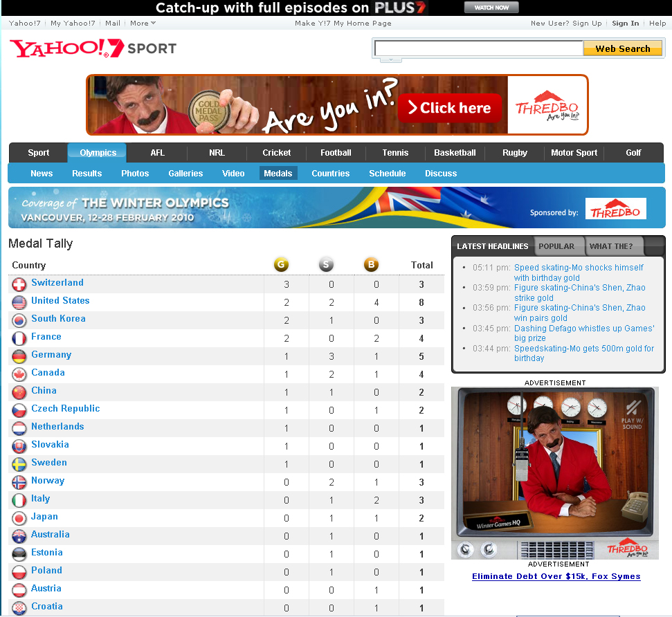
Task: Click the Norway flag icon
Action: [x=19, y=482]
